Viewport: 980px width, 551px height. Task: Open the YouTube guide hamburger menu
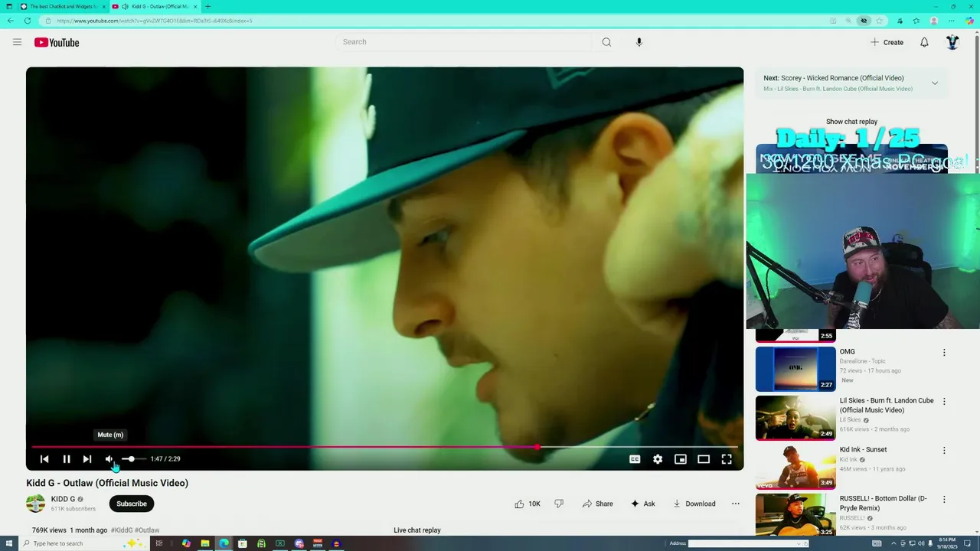[x=17, y=42]
